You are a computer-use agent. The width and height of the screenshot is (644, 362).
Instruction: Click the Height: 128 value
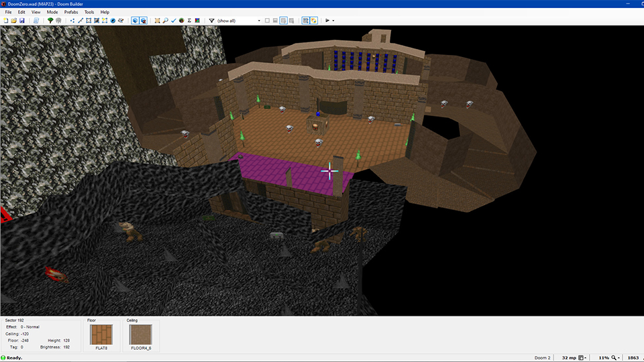point(59,341)
